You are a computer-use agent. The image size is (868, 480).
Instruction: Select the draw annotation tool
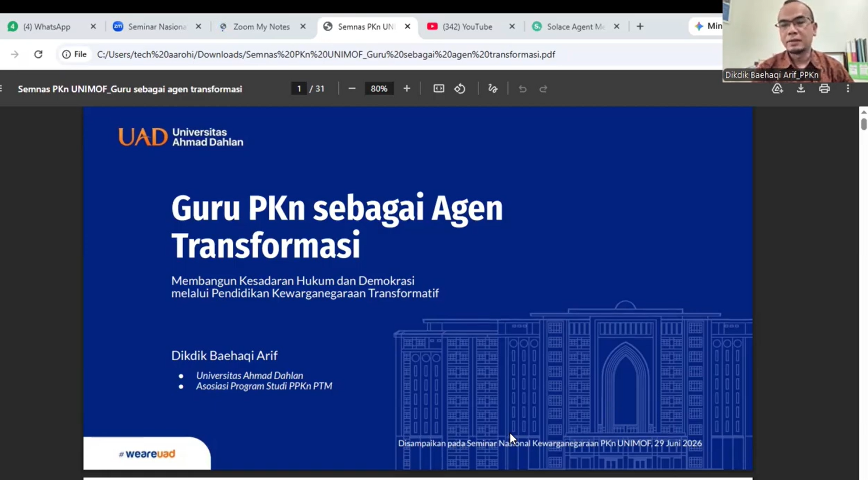[493, 88]
